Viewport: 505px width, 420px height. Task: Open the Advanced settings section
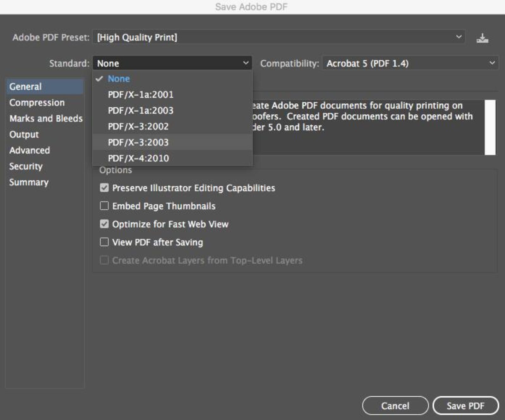pos(45,150)
